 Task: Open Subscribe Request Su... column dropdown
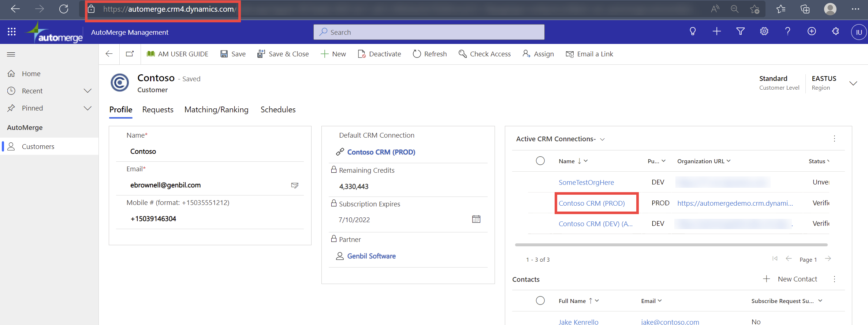(x=820, y=300)
